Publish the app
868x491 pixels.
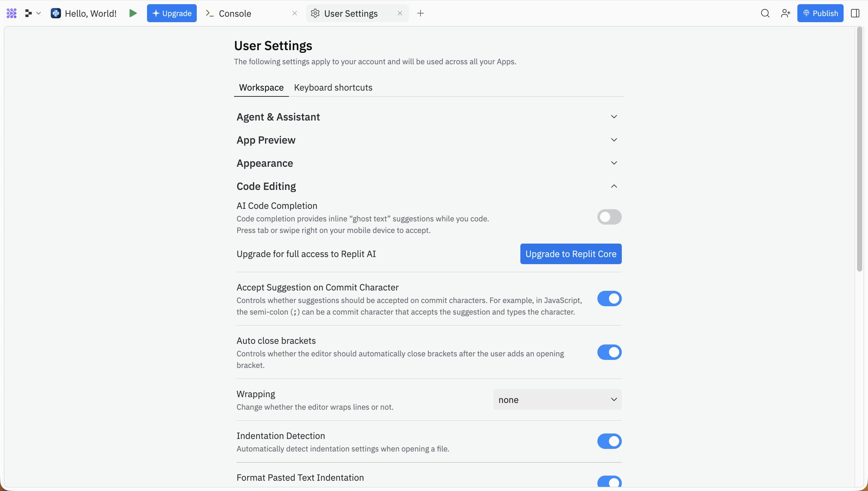(x=820, y=13)
